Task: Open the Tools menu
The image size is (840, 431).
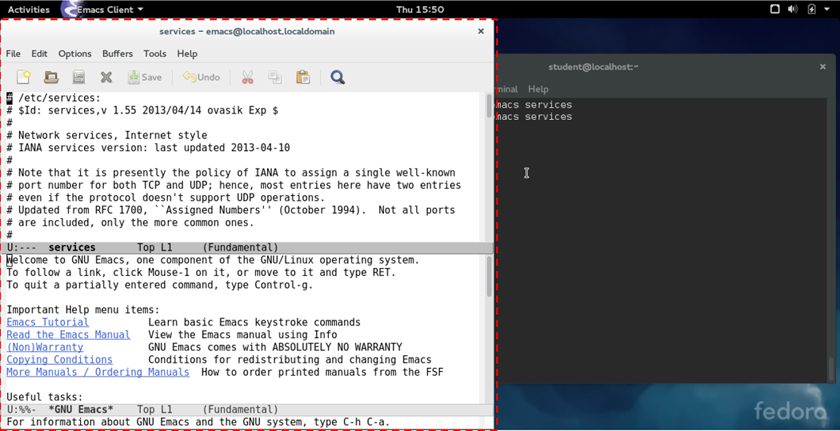Action: tap(155, 54)
